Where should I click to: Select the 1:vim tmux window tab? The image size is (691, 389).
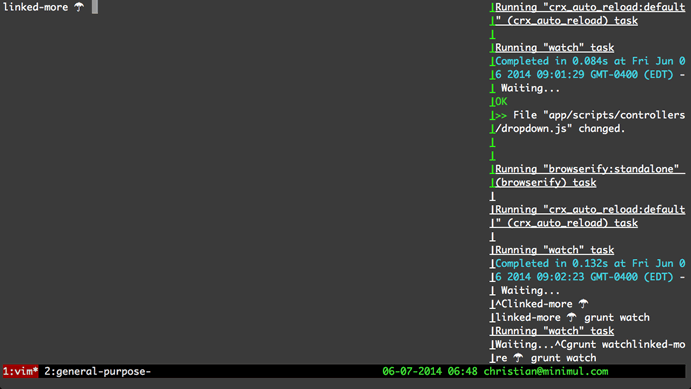(21, 371)
